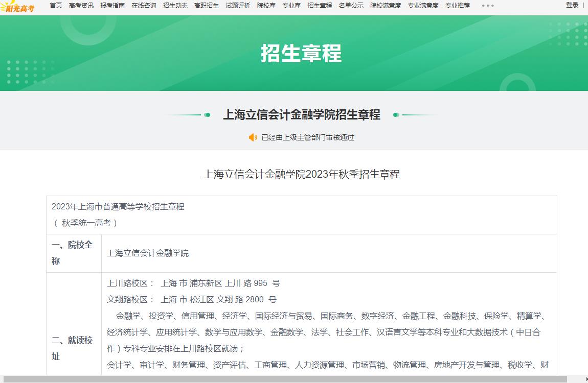Go to 首页 in the navigation bar
This screenshot has width=588, height=383.
(x=56, y=5)
